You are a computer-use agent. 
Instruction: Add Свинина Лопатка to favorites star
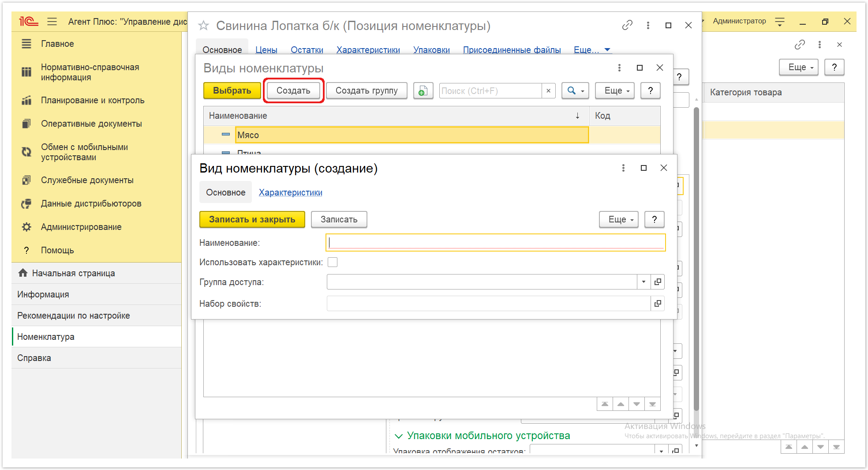[203, 26]
